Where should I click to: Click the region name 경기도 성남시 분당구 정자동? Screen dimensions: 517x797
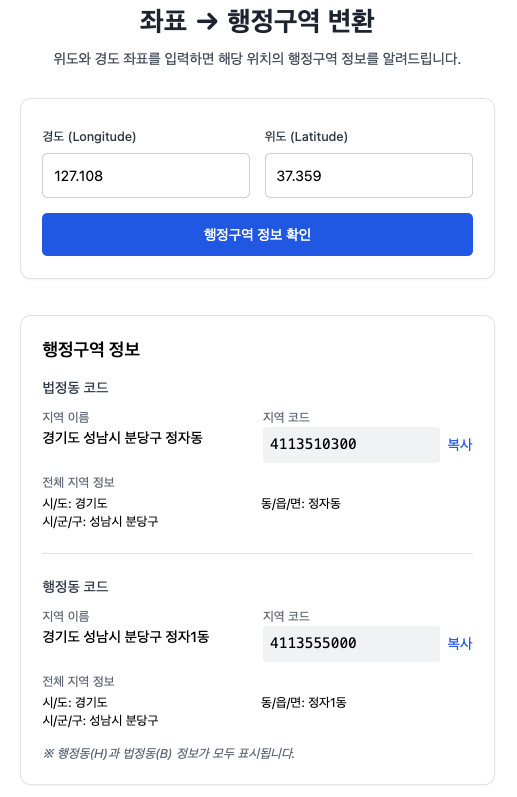point(123,438)
